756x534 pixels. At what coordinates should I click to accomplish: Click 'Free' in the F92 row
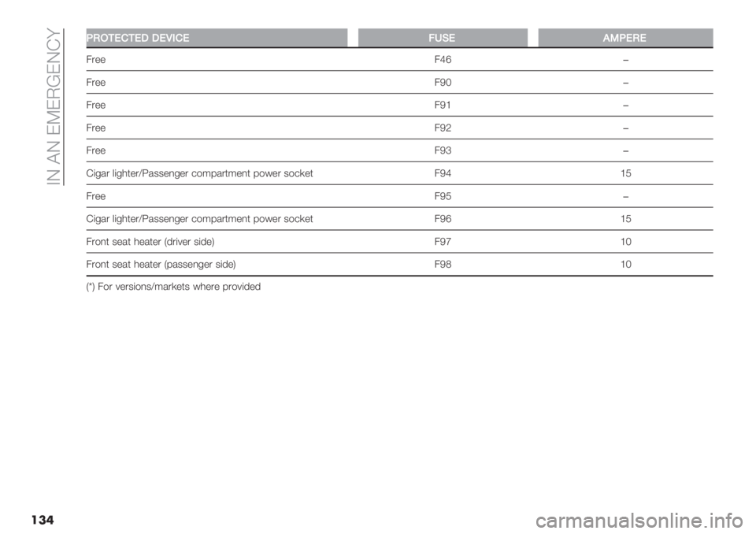[x=96, y=128]
